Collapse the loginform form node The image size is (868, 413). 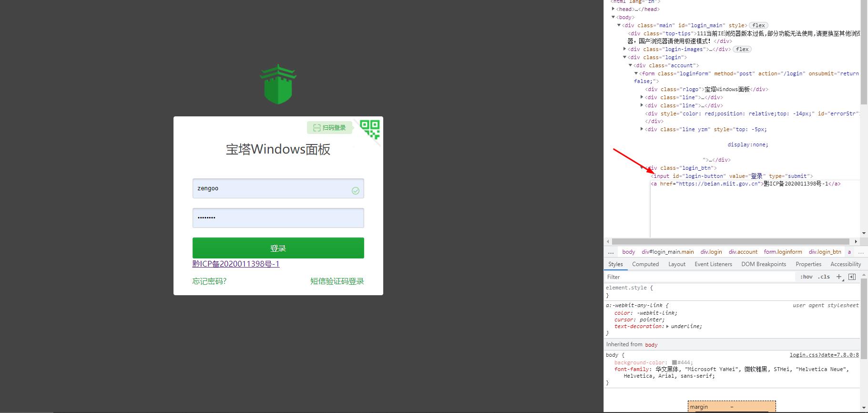(x=636, y=73)
